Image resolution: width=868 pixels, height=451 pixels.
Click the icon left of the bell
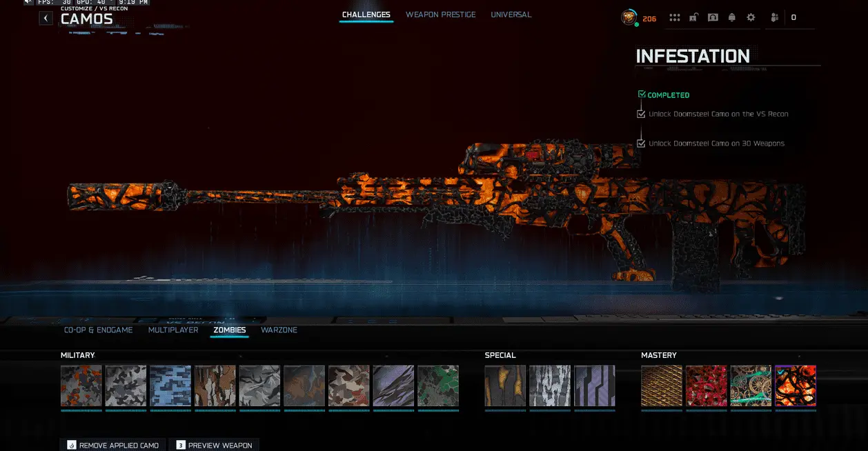click(713, 18)
